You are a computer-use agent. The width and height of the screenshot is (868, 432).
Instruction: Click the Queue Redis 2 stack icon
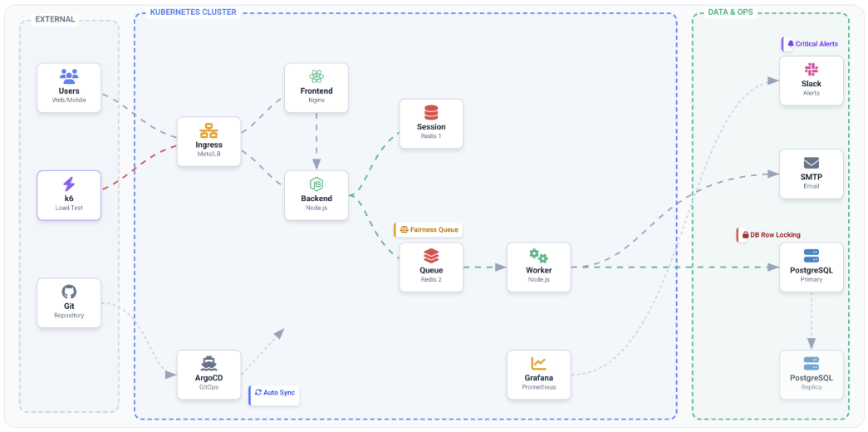[x=431, y=256]
